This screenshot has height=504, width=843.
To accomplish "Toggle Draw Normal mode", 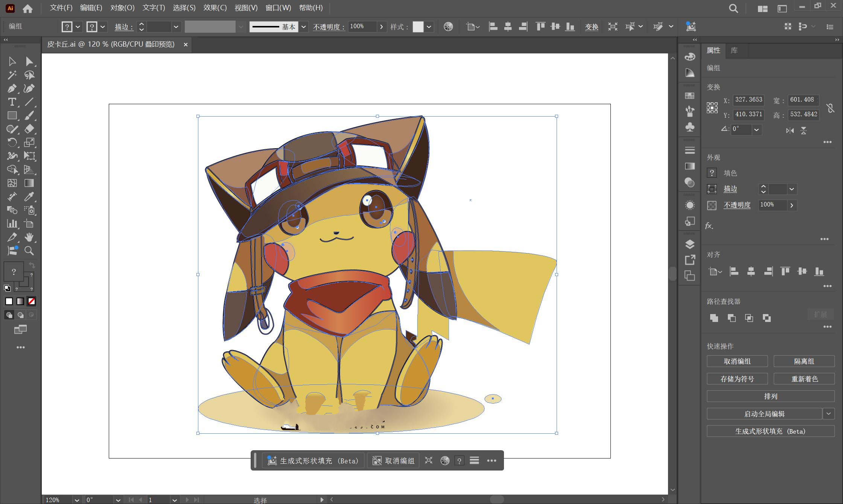I will pyautogui.click(x=9, y=315).
